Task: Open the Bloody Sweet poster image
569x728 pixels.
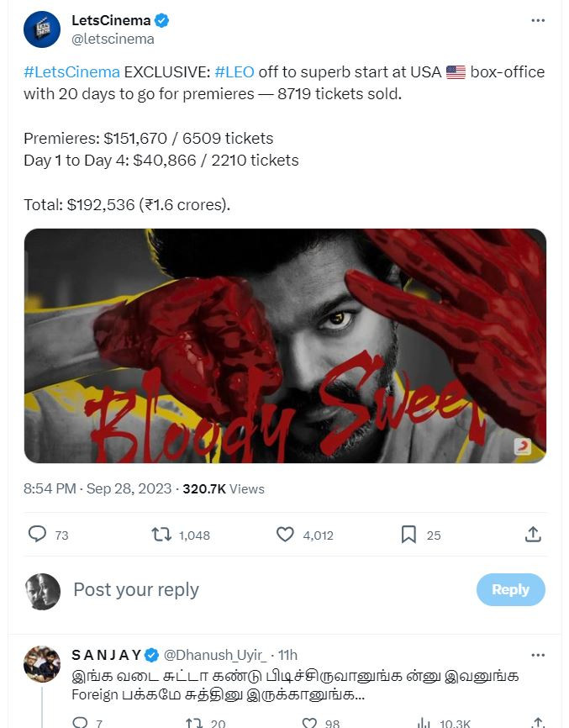Action: click(x=285, y=346)
